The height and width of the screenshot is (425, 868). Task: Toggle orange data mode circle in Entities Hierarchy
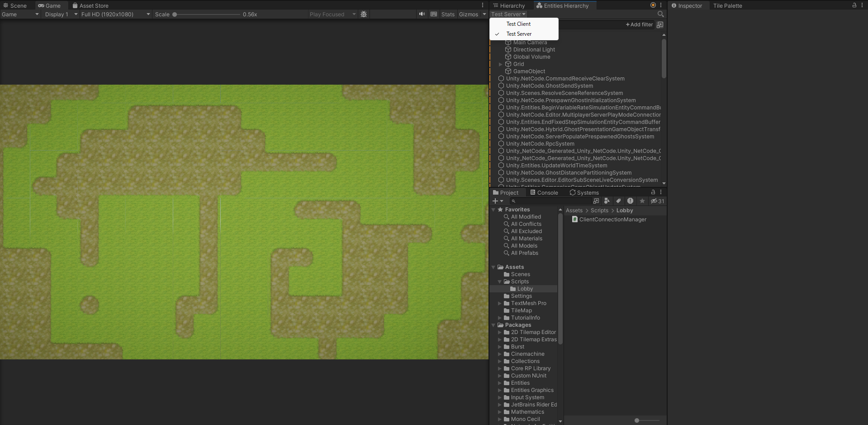click(x=653, y=5)
